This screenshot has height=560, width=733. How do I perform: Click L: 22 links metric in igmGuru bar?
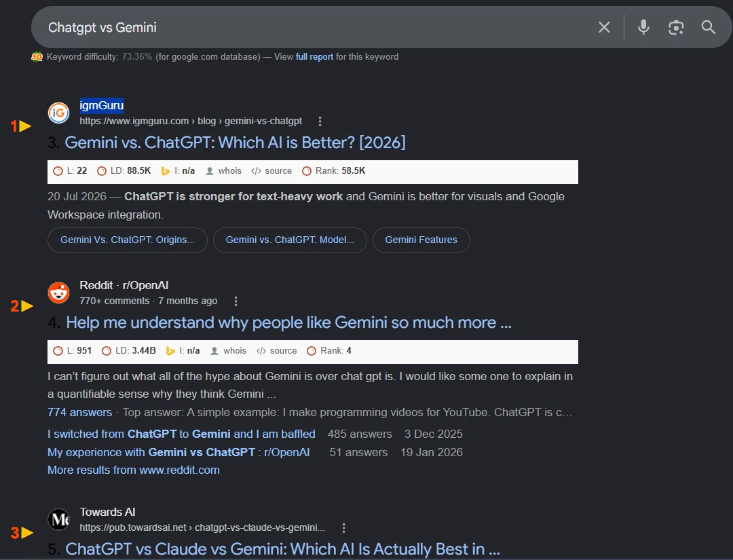tap(70, 171)
